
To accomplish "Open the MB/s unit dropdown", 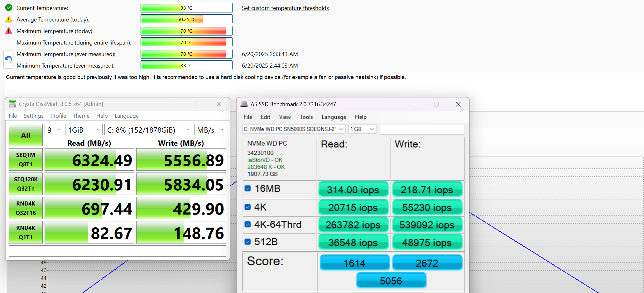I will point(210,130).
